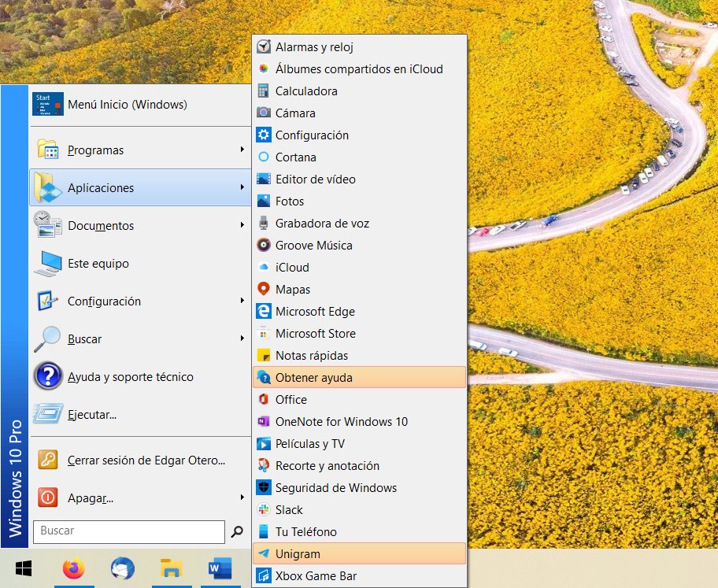Click Cerrar sesión de Edgar Otero
The width and height of the screenshot is (718, 588).
tap(146, 460)
